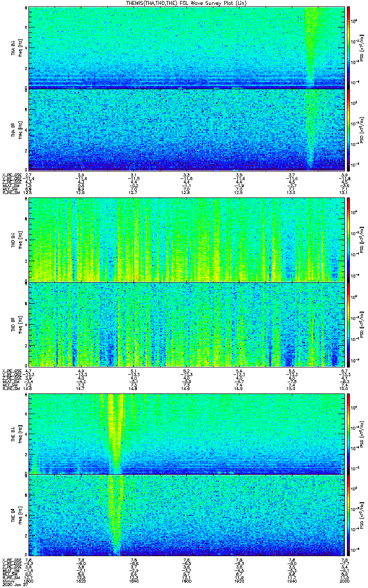The image size is (368, 588).
Task: Click the THD B⊥ panel PSD colorbar
Action: (x=348, y=239)
